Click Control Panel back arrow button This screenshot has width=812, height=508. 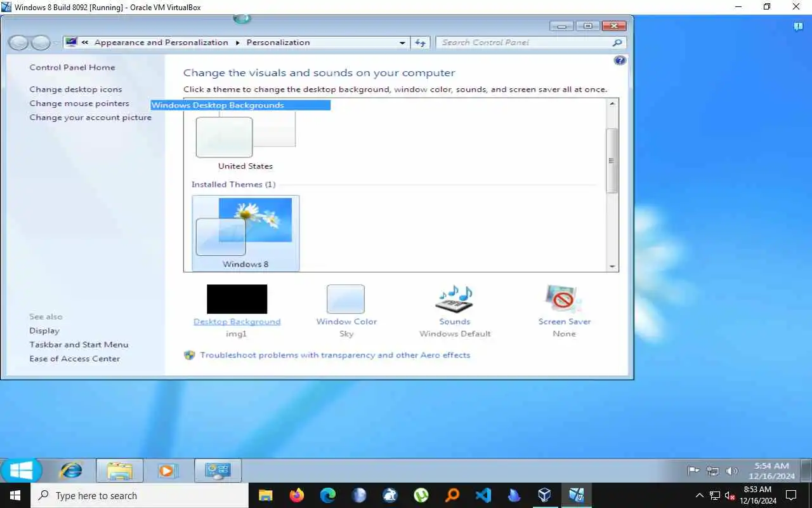pyautogui.click(x=18, y=43)
